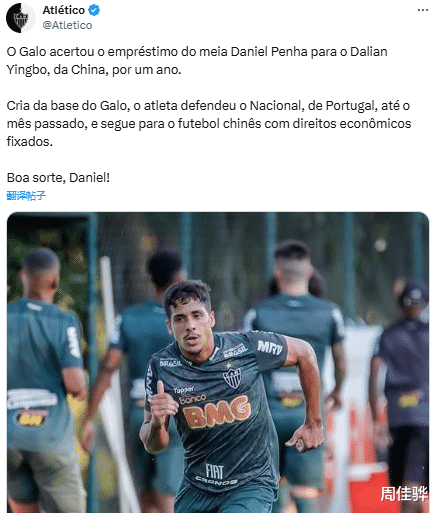Click the 翻译帖子 translate post link

[26, 196]
